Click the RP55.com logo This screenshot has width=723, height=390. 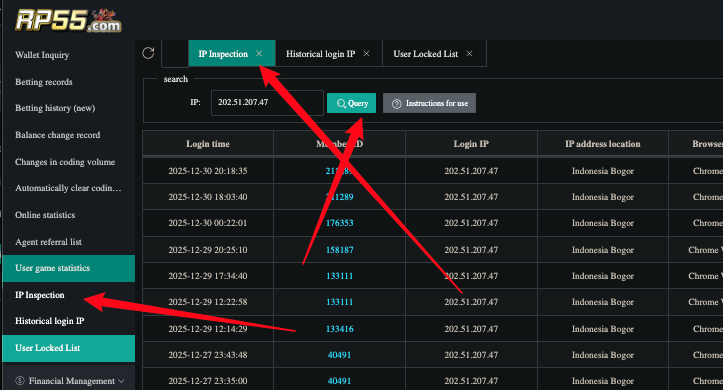(68, 21)
